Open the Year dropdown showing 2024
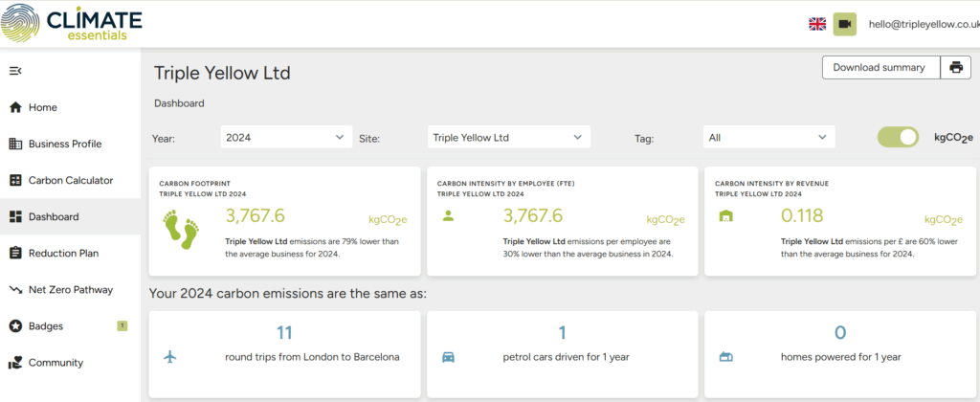This screenshot has height=402, width=980. point(286,138)
